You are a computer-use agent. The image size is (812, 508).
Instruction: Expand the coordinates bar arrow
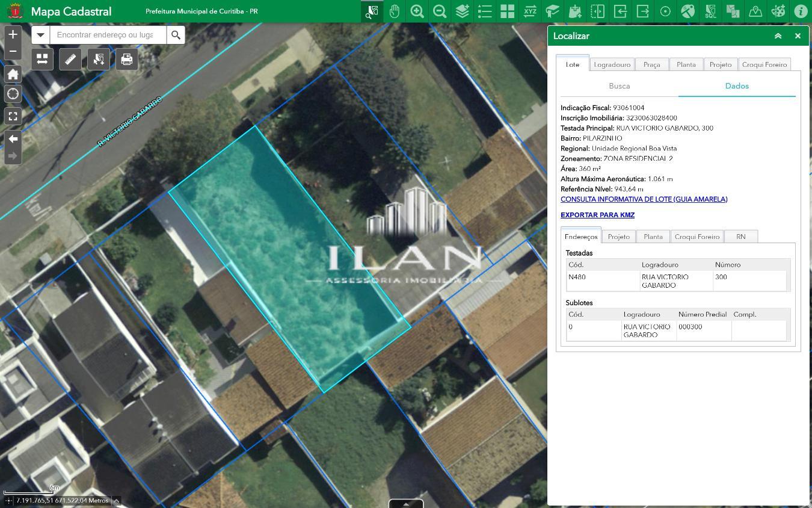tap(117, 500)
